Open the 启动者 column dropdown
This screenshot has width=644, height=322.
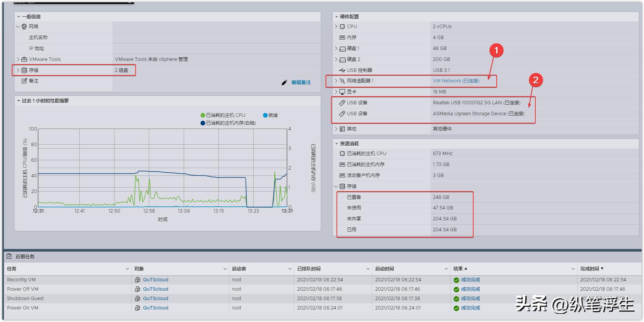pyautogui.click(x=290, y=269)
